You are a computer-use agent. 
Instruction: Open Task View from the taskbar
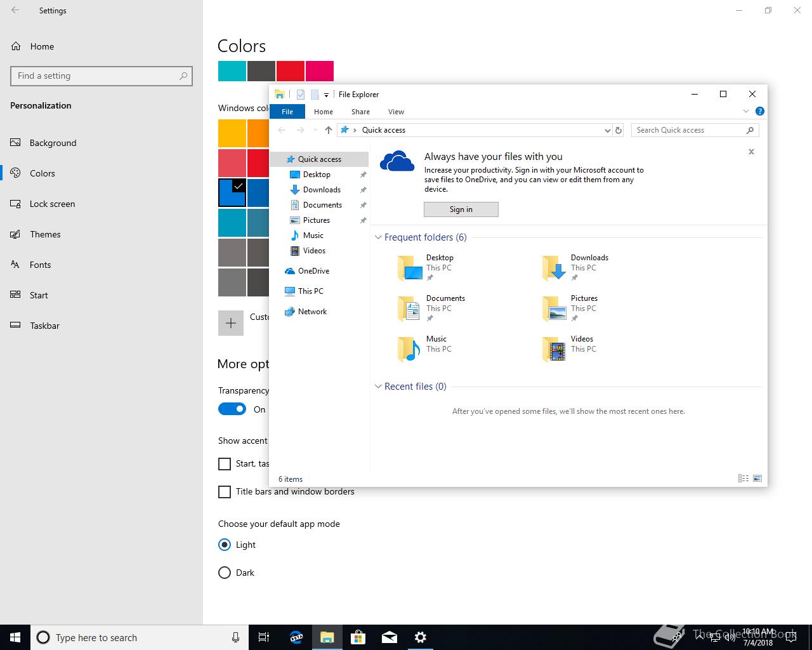click(264, 637)
